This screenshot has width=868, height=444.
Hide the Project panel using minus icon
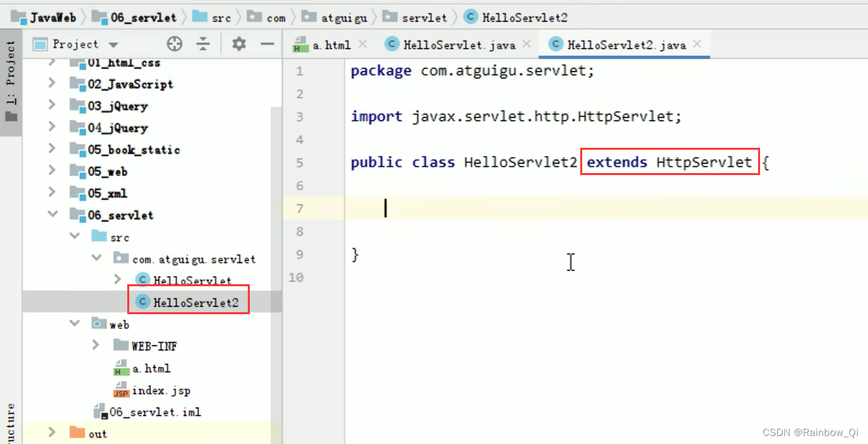[266, 43]
